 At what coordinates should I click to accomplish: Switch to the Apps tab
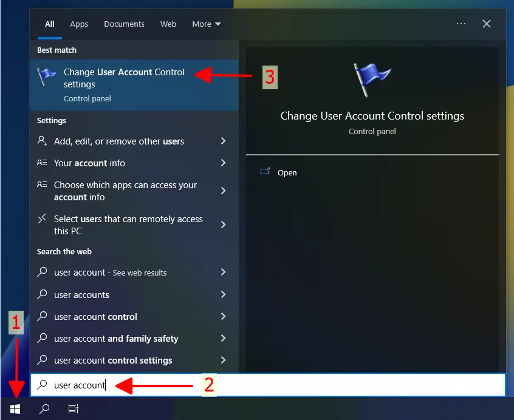coord(79,24)
